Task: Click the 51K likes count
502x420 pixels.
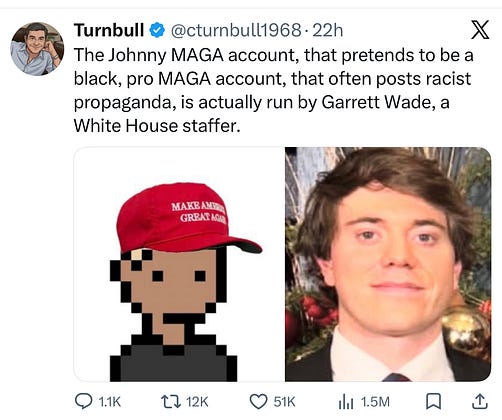Action: point(284,402)
